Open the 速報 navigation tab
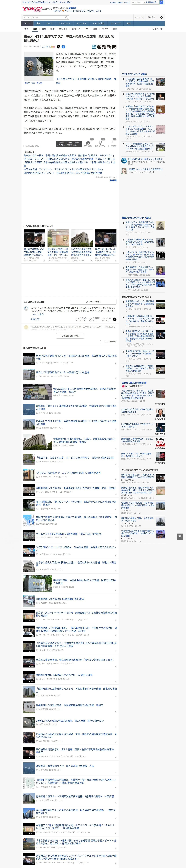This screenshot has width=186, height=868. [x=38, y=24]
